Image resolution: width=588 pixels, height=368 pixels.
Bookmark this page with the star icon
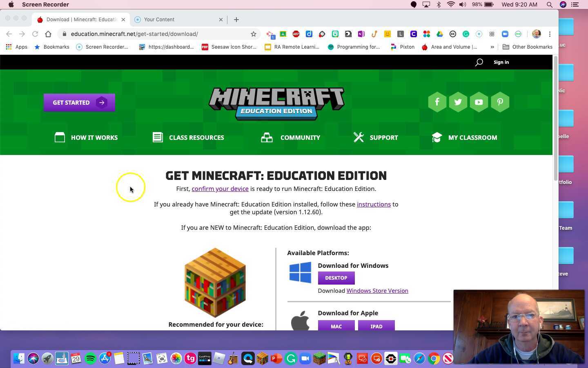point(254,34)
